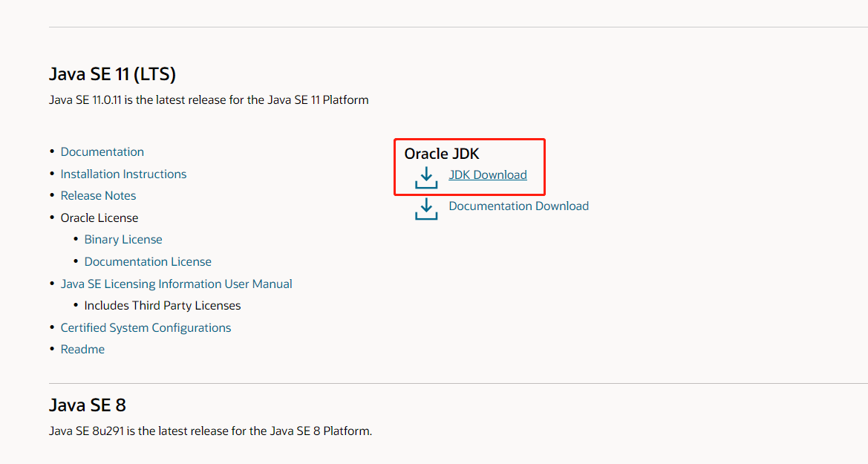Open the JDK Download link

(x=488, y=175)
